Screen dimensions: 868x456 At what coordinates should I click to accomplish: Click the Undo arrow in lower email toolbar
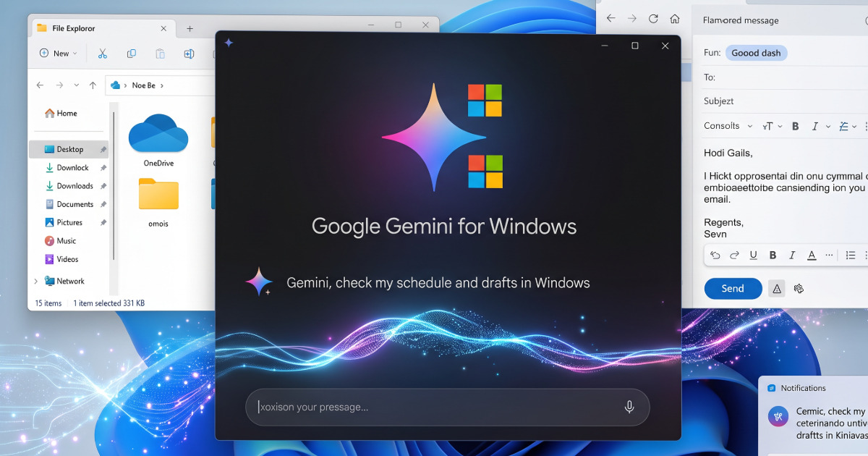[715, 255]
